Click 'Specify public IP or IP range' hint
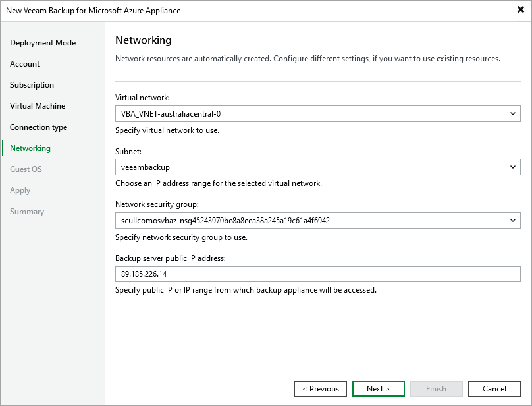The image size is (532, 406). 246,290
